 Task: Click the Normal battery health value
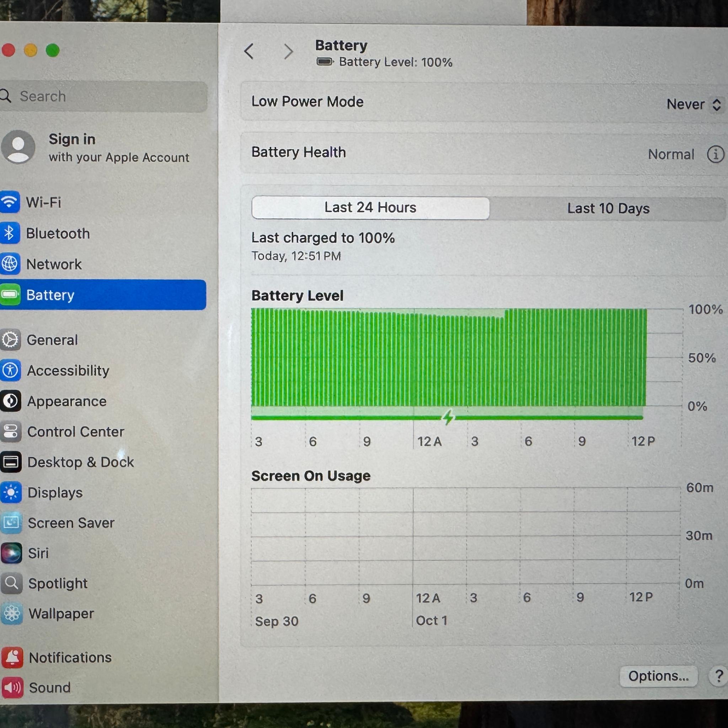pos(671,154)
